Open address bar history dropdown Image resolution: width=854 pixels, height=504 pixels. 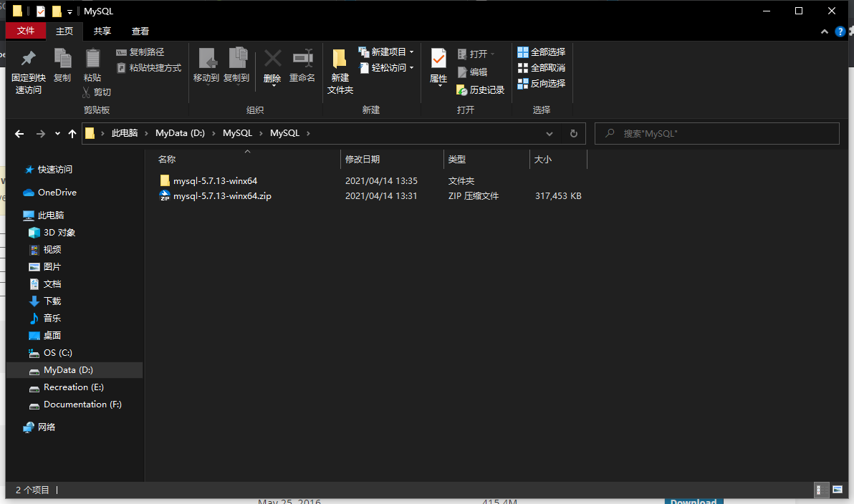tap(549, 133)
